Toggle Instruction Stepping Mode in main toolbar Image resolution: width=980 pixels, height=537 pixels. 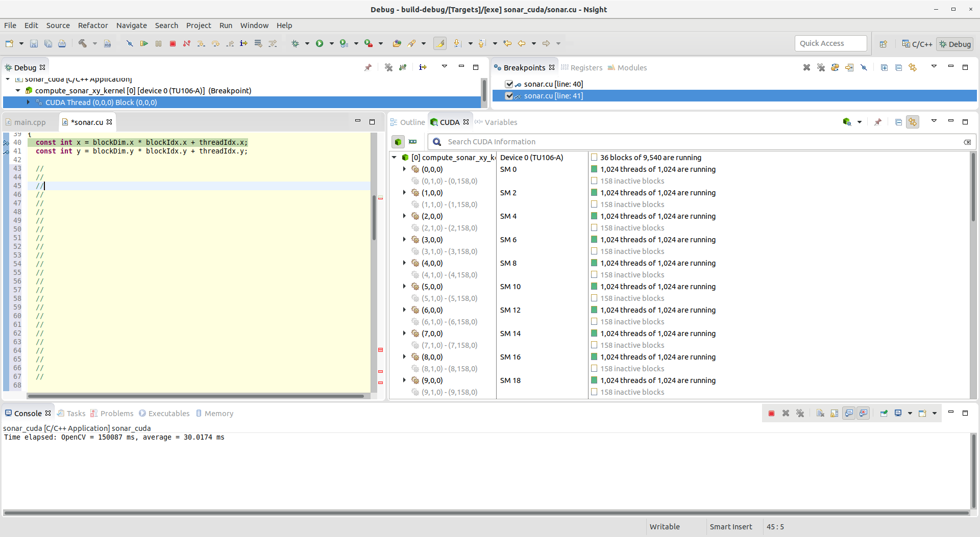[244, 44]
